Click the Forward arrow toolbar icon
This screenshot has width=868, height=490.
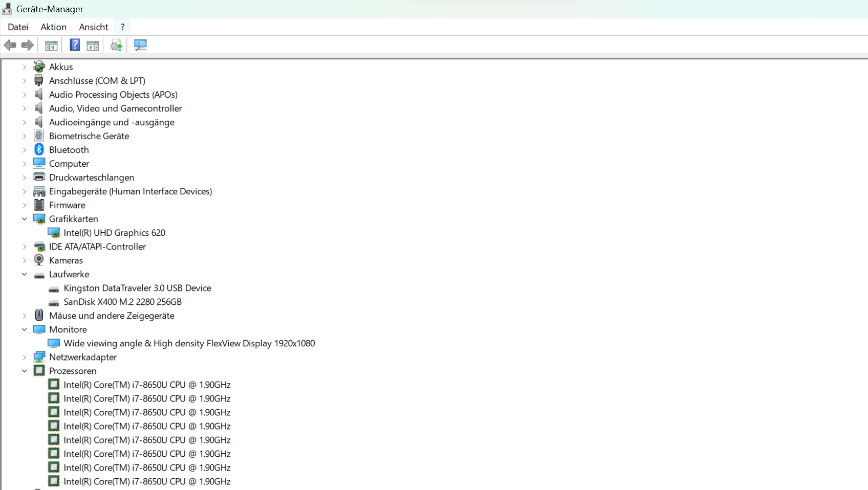[x=28, y=45]
